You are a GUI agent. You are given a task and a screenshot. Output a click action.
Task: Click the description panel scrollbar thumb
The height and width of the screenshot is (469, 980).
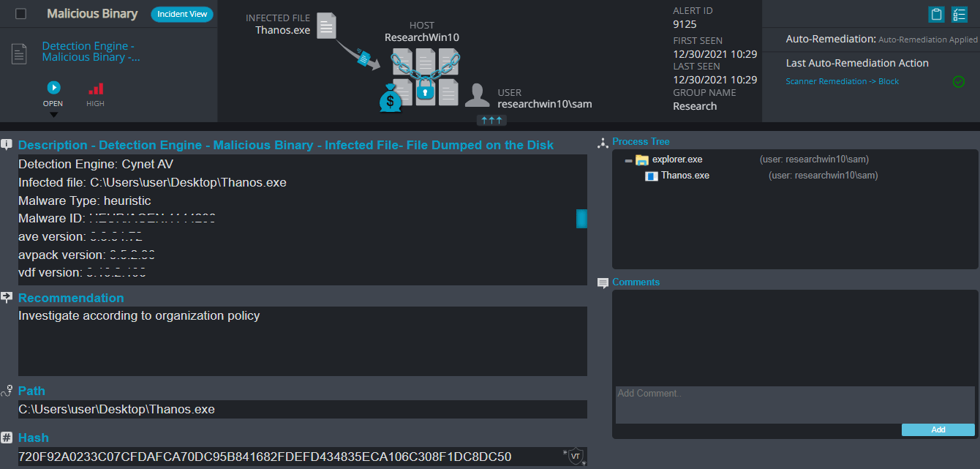[582, 218]
